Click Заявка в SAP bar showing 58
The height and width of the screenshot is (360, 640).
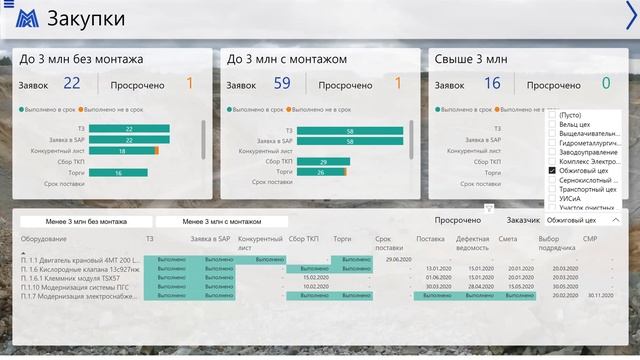(350, 141)
